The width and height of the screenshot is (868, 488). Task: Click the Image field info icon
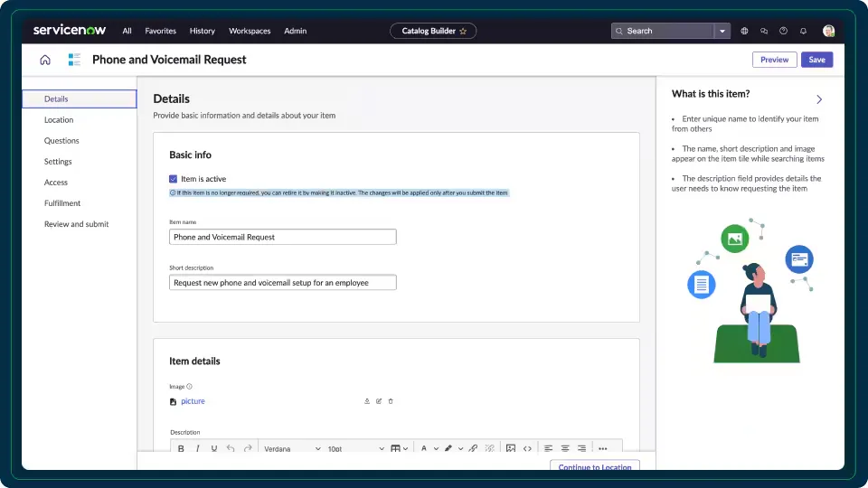[x=189, y=386]
